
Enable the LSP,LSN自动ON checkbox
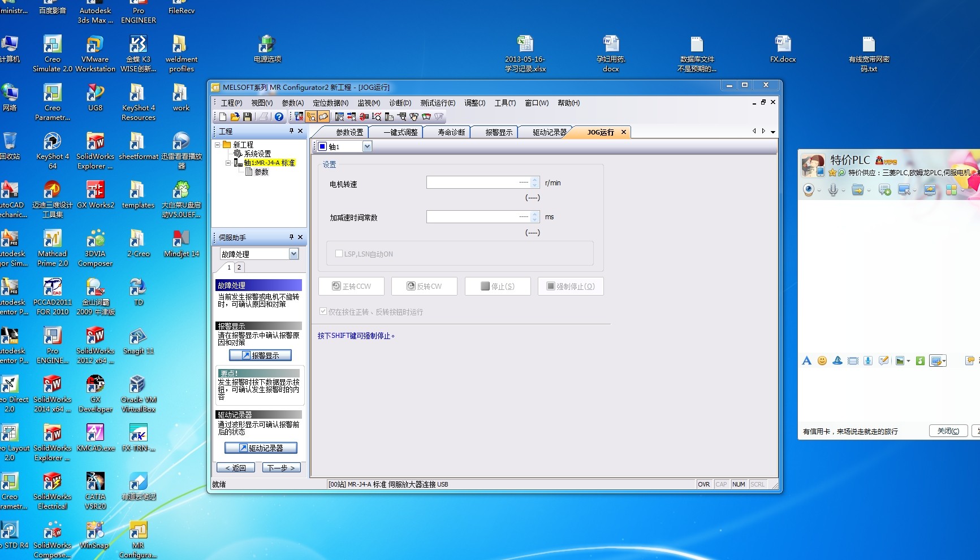pos(339,254)
